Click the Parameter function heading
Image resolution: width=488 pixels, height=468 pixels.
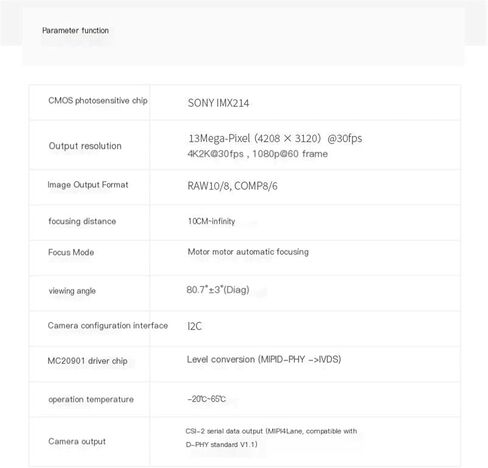75,30
